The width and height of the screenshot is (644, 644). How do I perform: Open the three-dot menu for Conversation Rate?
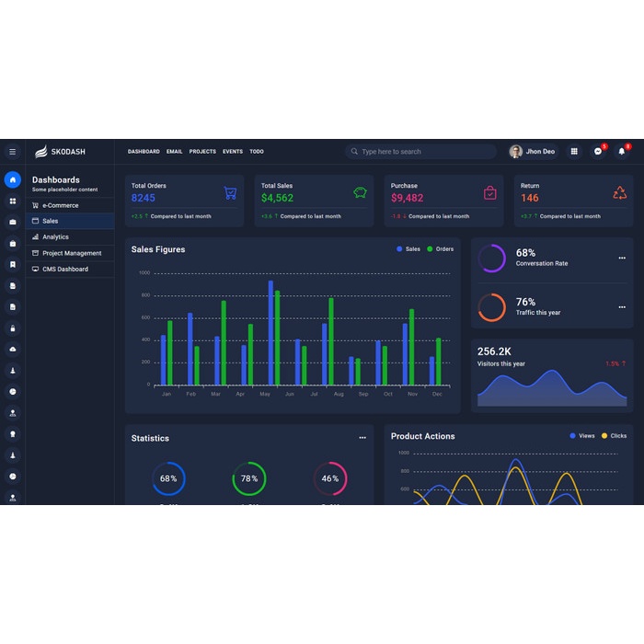[622, 259]
